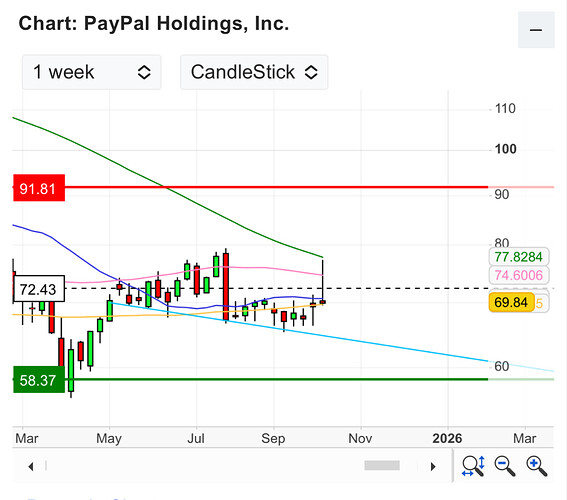The width and height of the screenshot is (567, 500).
Task: Click the gray chart scrollbar thumb
Action: click(x=382, y=465)
